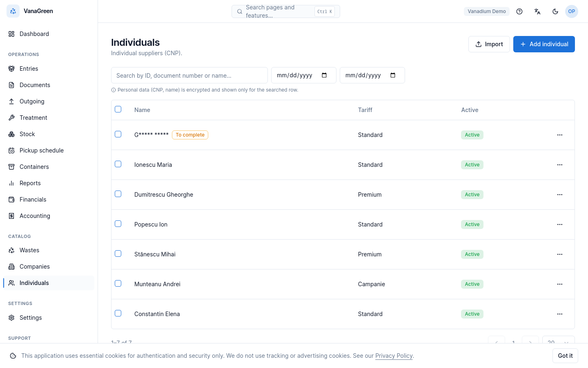Dismiss cookie banner with Got it
588x368 pixels.
pyautogui.click(x=565, y=356)
